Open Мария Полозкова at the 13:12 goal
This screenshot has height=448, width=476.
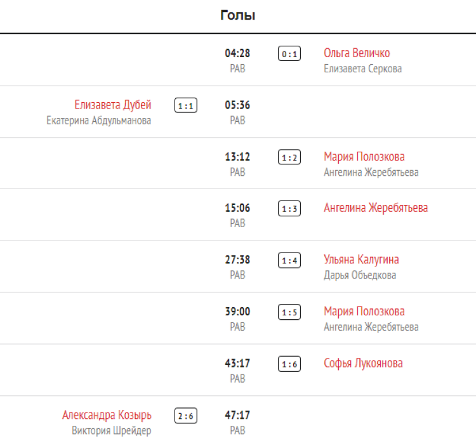tap(364, 157)
